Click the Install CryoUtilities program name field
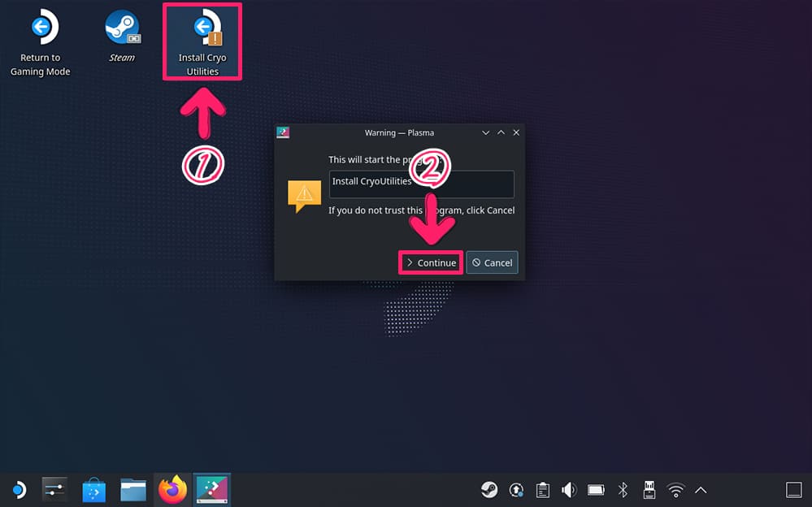This screenshot has height=507, width=812. (422, 184)
